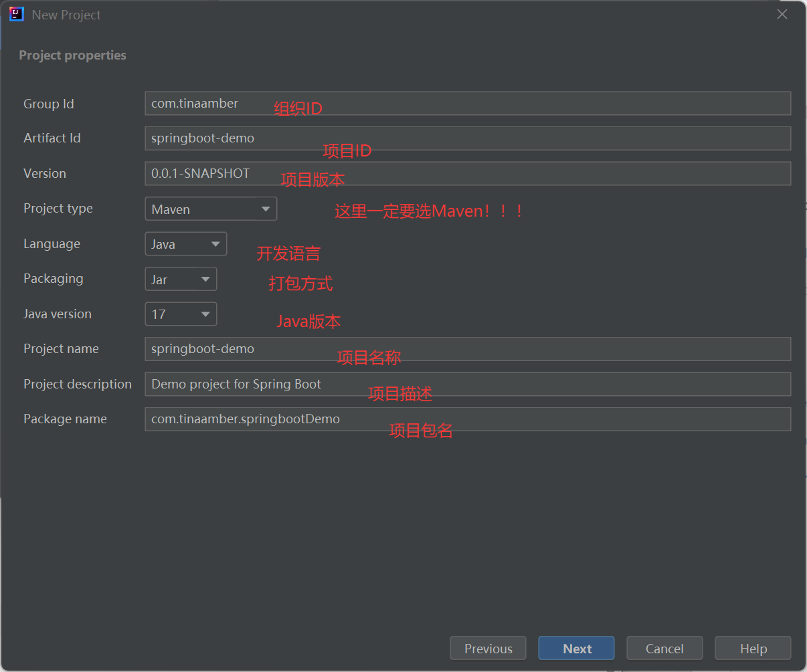Viewport: 807px width, 672px height.
Task: Go back with the Previous button
Action: pyautogui.click(x=488, y=649)
